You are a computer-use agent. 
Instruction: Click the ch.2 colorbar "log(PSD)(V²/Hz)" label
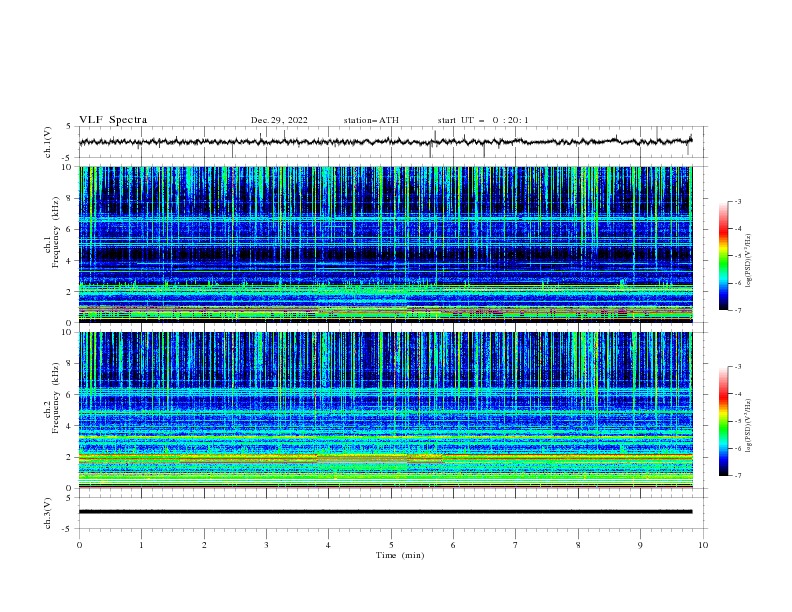coord(749,426)
